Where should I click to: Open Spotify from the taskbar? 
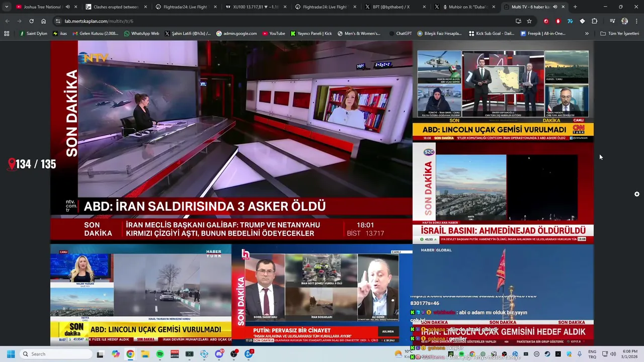pos(160,354)
